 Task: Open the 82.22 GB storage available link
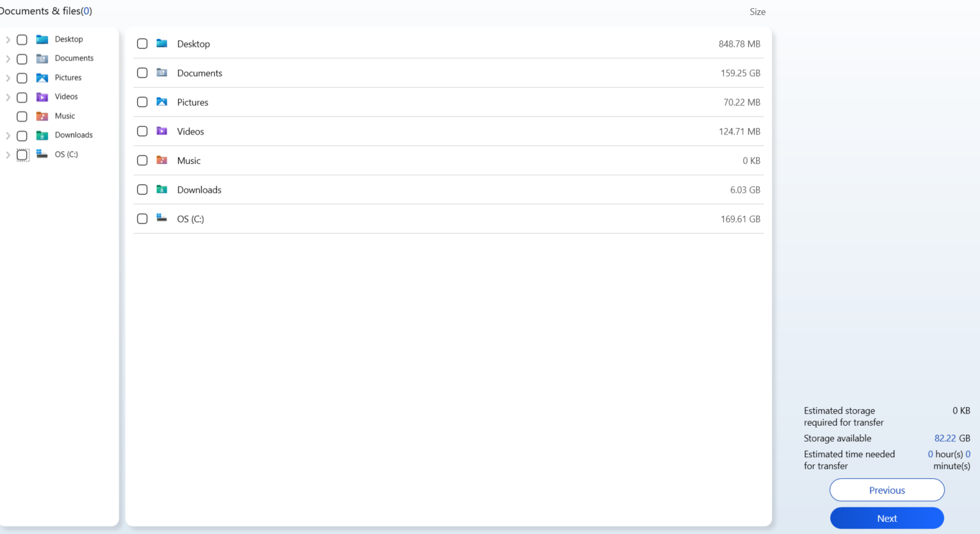pos(946,438)
